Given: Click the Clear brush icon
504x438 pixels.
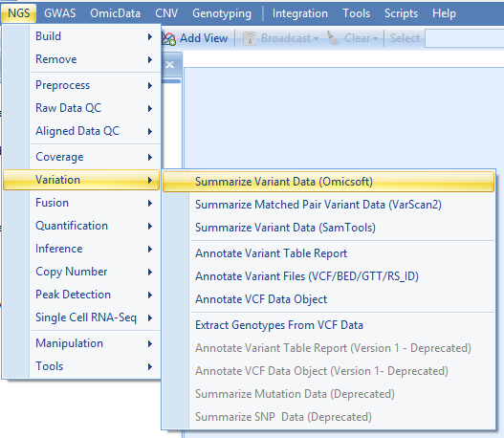Looking at the screenshot, I should coord(333,38).
